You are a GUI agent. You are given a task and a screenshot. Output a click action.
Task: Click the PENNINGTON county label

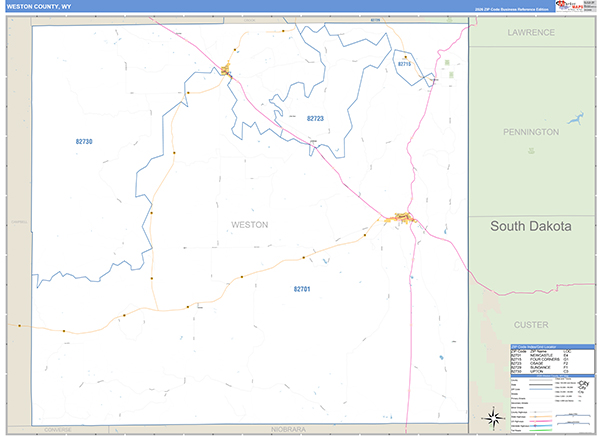pos(531,132)
